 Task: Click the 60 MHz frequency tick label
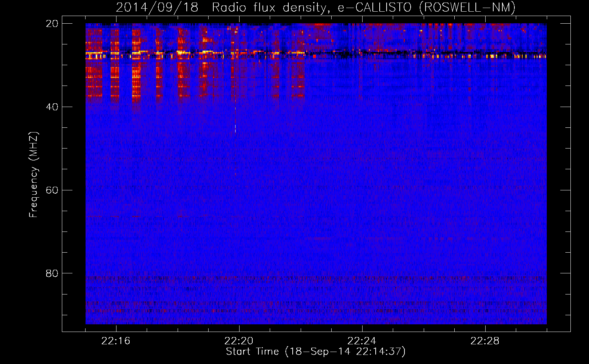(52, 190)
